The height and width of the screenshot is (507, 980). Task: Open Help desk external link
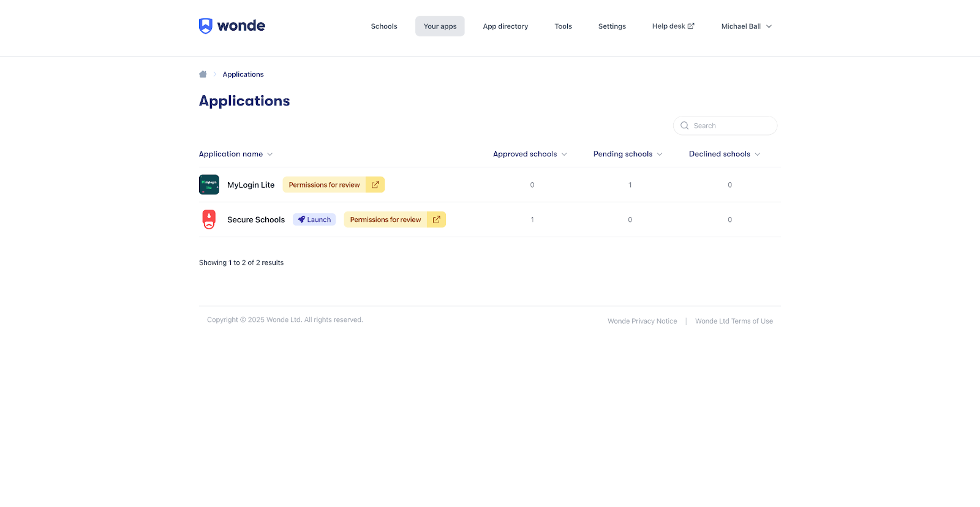pyautogui.click(x=673, y=26)
